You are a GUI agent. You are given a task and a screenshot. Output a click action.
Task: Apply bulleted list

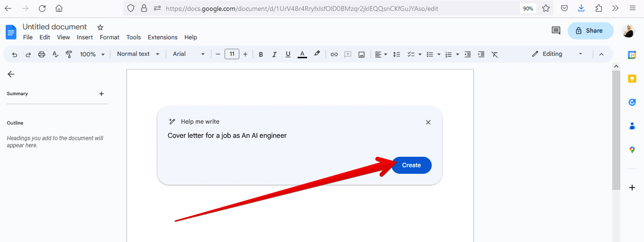[x=430, y=54]
